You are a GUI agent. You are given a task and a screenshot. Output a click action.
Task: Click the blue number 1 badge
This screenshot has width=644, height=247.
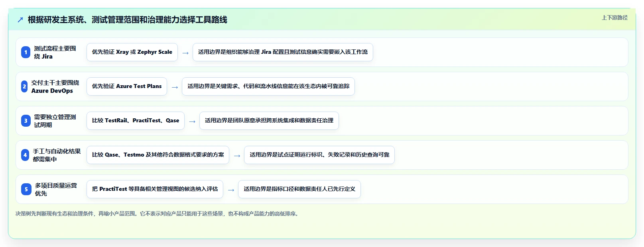(x=26, y=52)
